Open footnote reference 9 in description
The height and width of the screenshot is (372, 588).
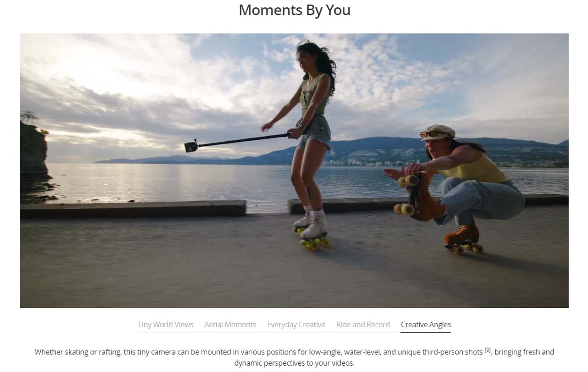coord(488,350)
